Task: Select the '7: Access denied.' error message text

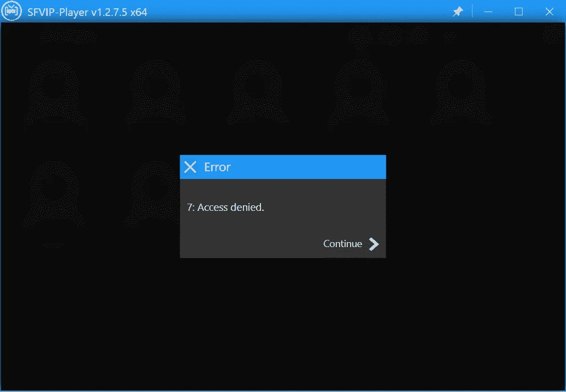Action: tap(226, 208)
